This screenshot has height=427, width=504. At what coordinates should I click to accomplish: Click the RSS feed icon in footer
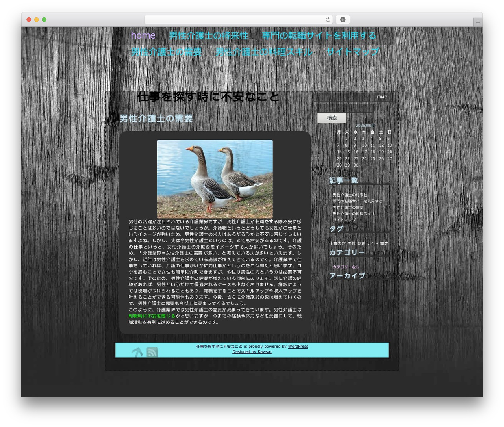152,353
